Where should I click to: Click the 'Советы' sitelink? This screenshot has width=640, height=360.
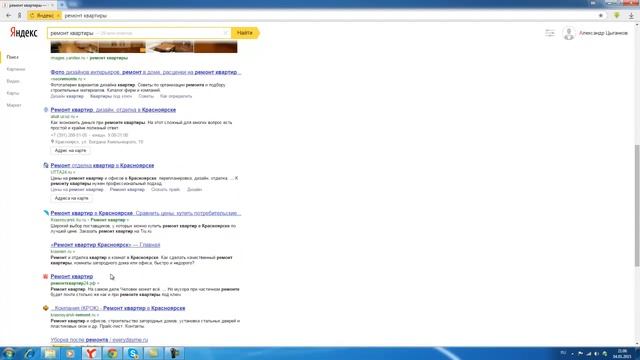(x=146, y=96)
